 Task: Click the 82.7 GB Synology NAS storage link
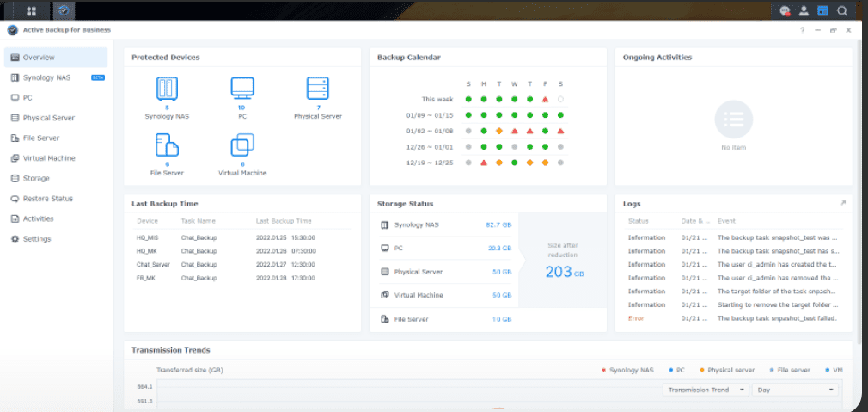coord(498,225)
